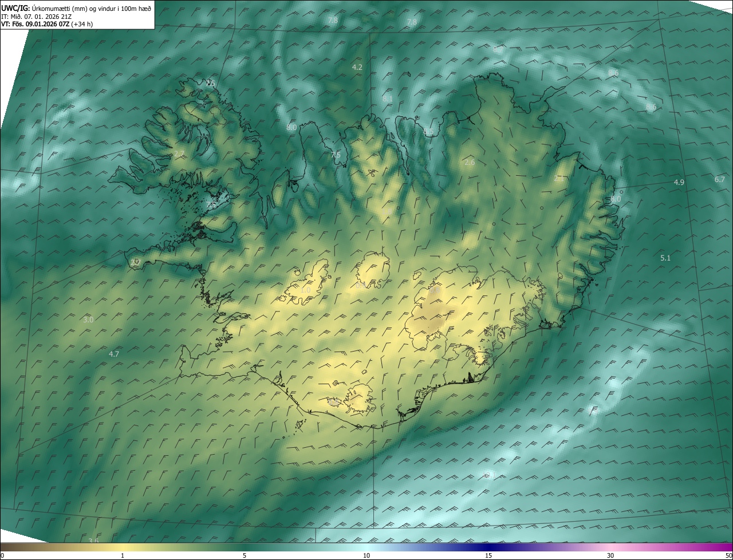Click the 50 tick on the color scale

point(728,556)
